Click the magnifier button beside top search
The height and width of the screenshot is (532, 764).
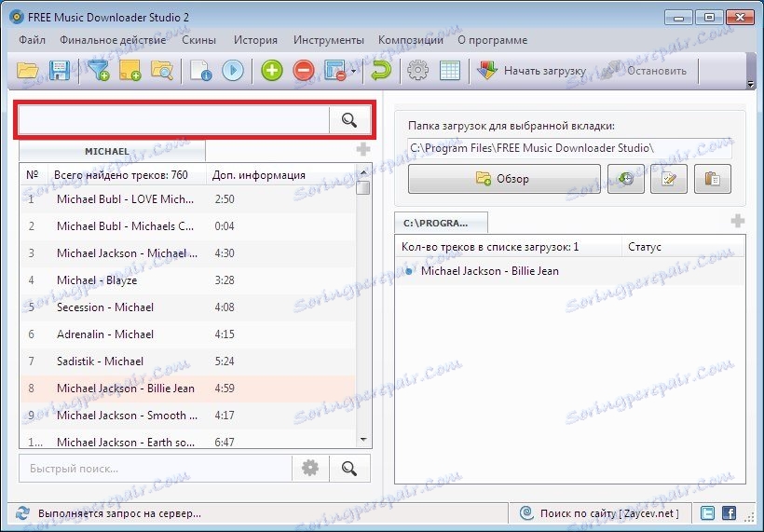pyautogui.click(x=349, y=120)
